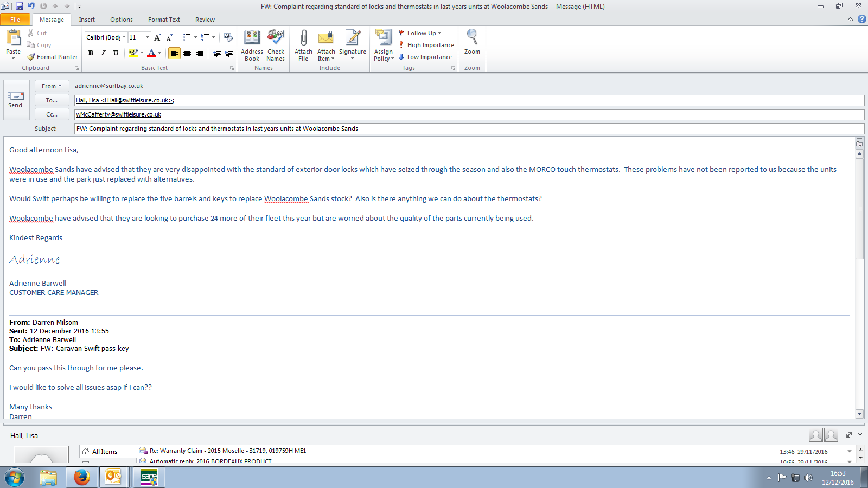Open Firefox from the taskbar
868x488 pixels.
click(x=81, y=477)
